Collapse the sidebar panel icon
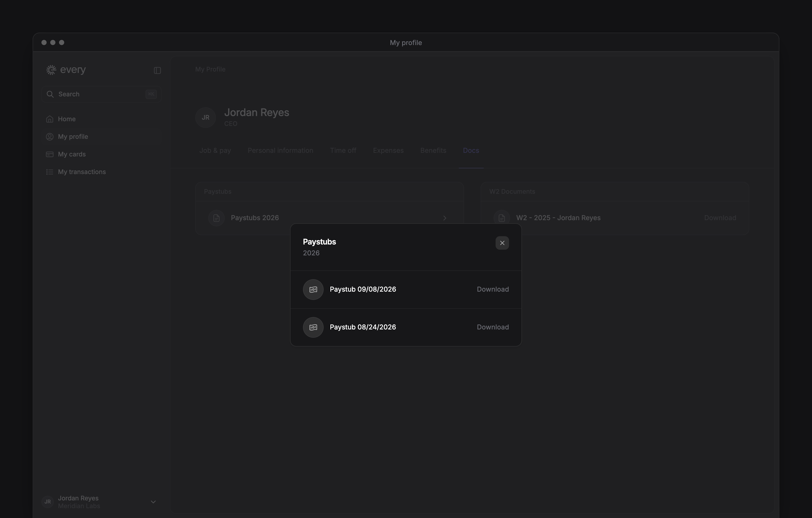 [157, 70]
